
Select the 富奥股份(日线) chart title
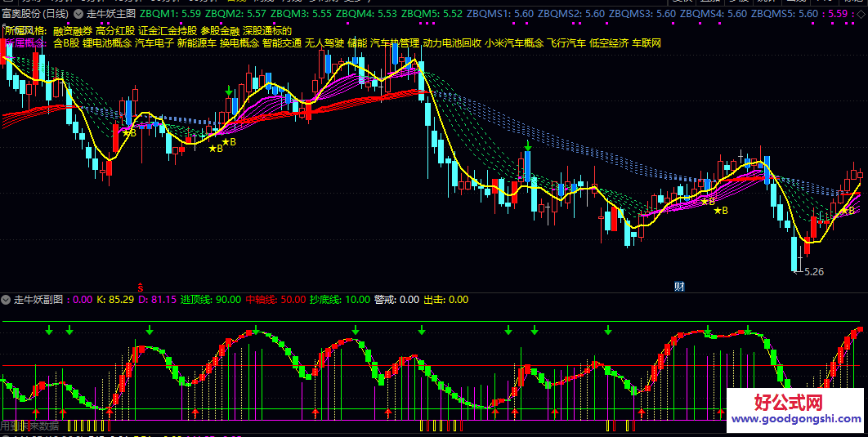click(x=36, y=13)
